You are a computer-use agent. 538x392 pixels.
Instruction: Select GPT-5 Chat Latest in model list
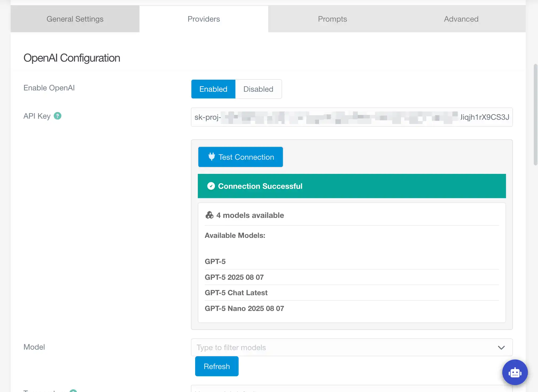pyautogui.click(x=236, y=293)
